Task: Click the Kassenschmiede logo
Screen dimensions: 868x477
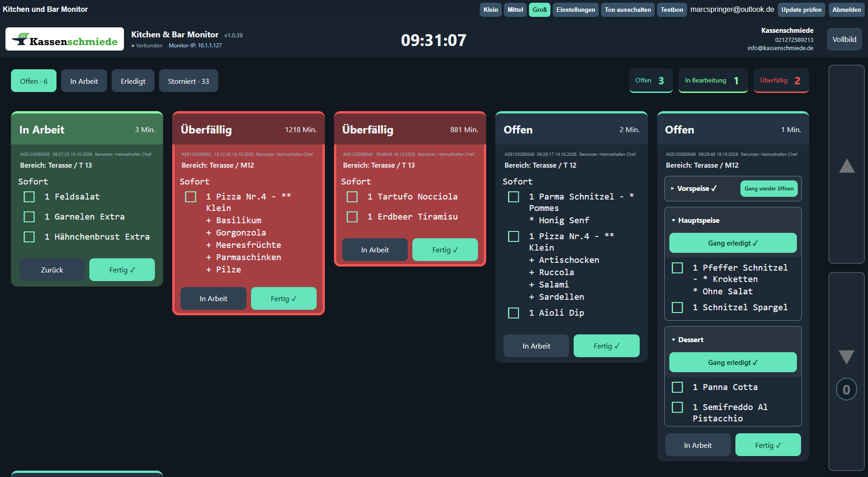Action: (65, 39)
